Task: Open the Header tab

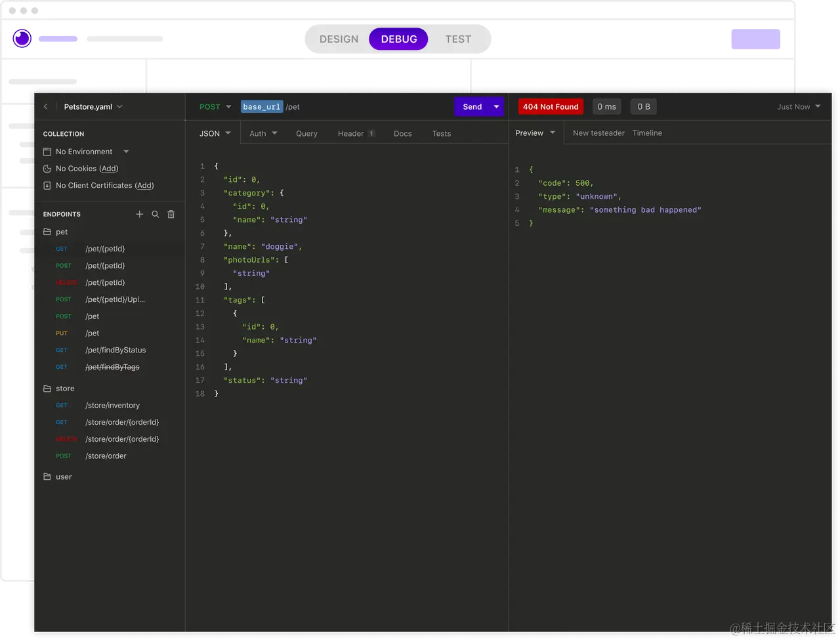Action: (x=356, y=133)
